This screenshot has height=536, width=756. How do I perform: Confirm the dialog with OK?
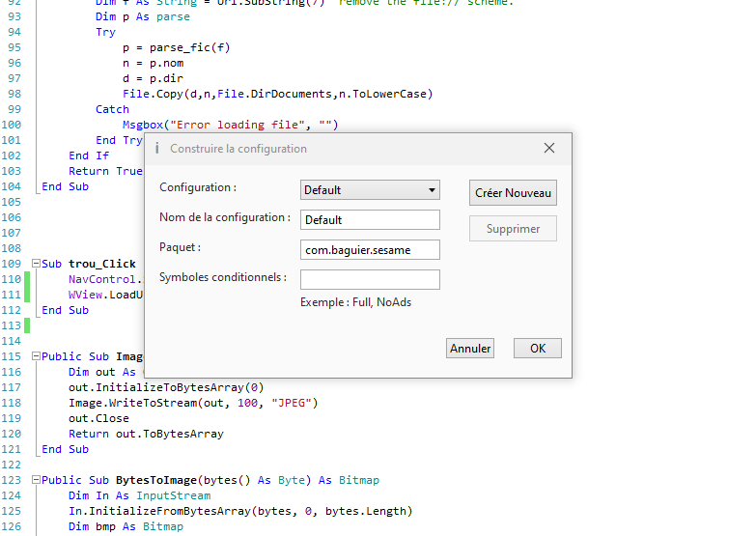(x=537, y=349)
